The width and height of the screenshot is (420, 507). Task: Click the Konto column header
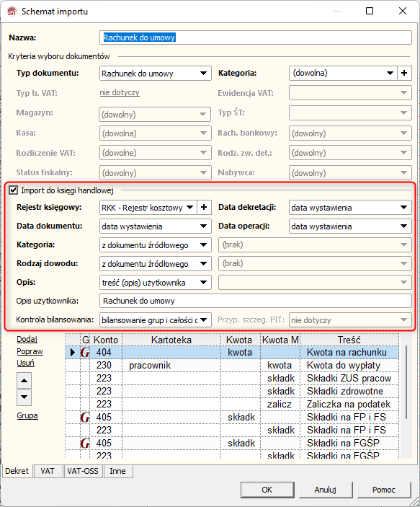(106, 340)
